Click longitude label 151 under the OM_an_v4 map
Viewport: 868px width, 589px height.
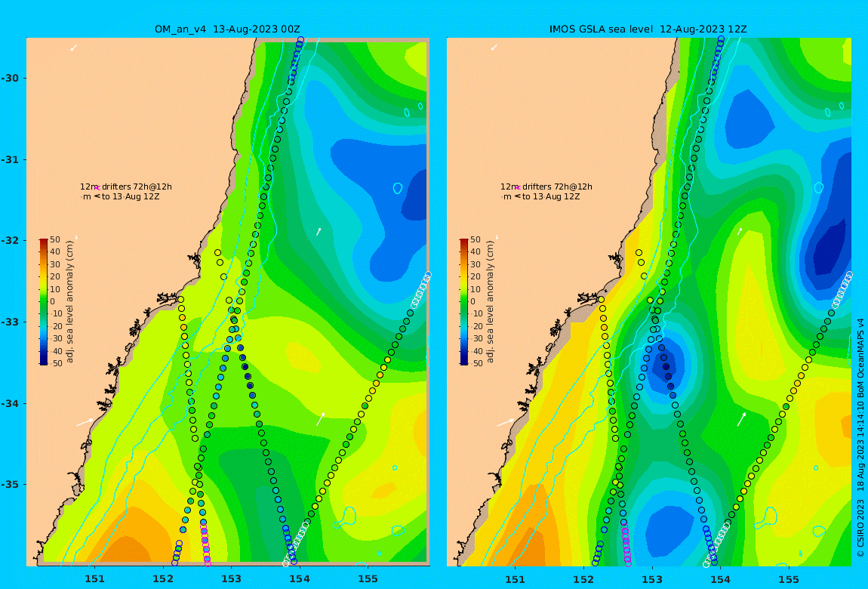(x=94, y=579)
